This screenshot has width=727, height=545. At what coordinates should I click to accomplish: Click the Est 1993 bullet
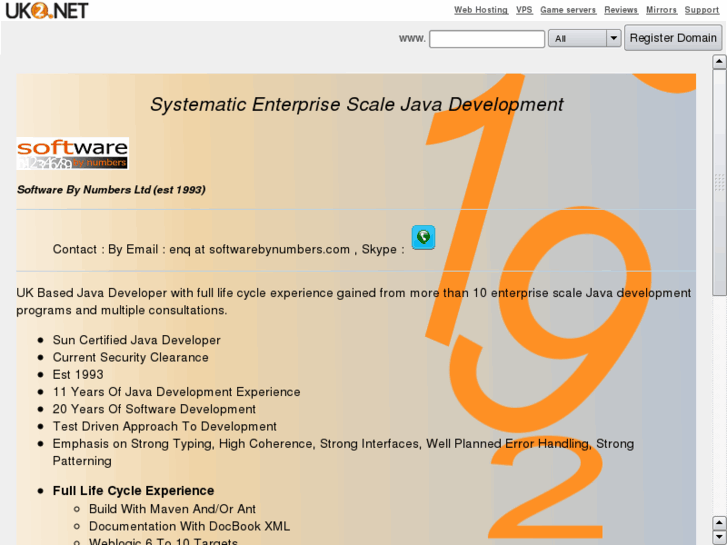pos(78,374)
